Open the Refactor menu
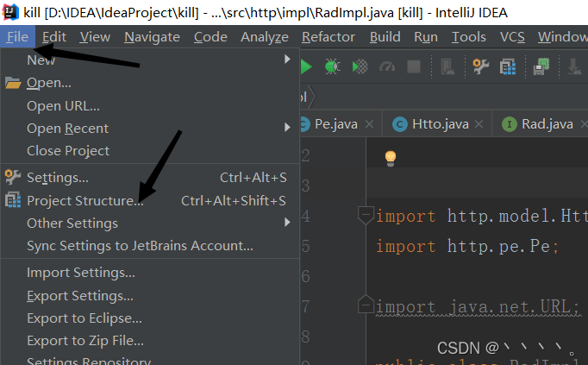588x365 pixels. (328, 37)
